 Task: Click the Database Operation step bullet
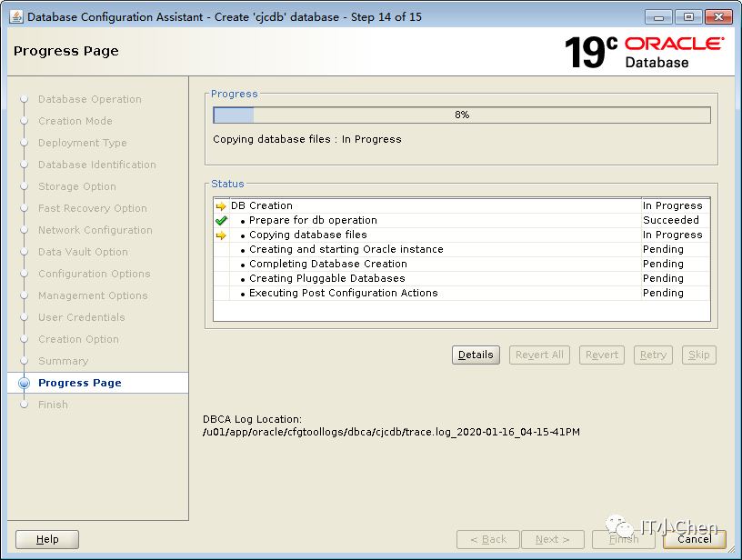[25, 99]
